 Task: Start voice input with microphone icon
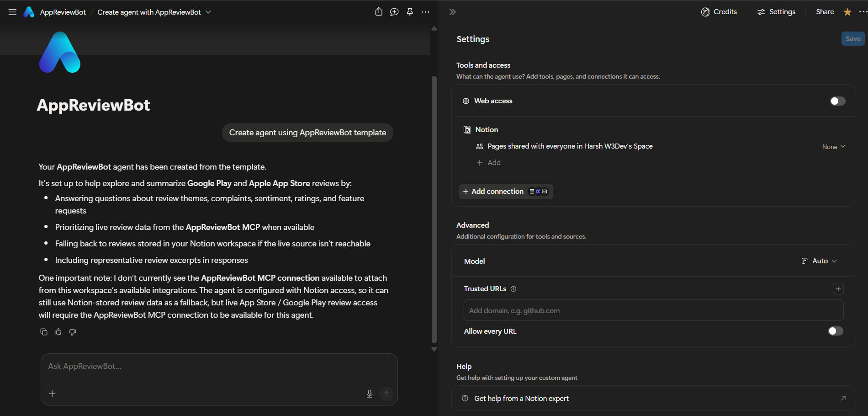pos(370,394)
